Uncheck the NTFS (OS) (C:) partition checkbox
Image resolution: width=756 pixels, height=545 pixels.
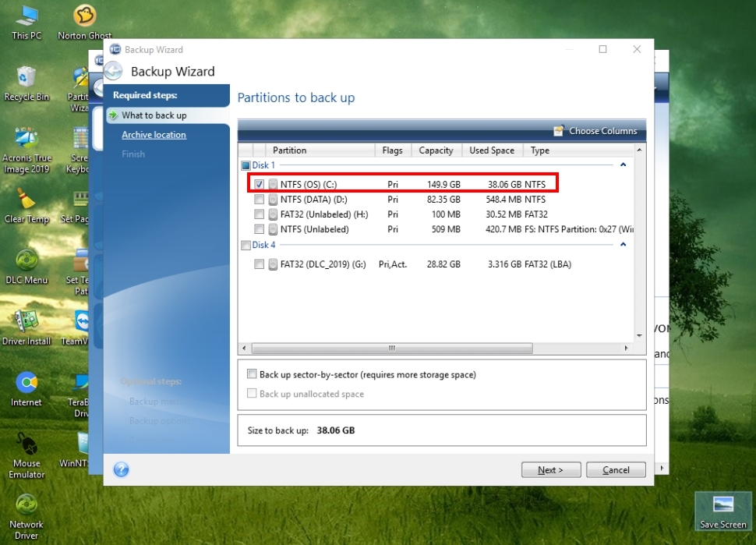click(259, 184)
